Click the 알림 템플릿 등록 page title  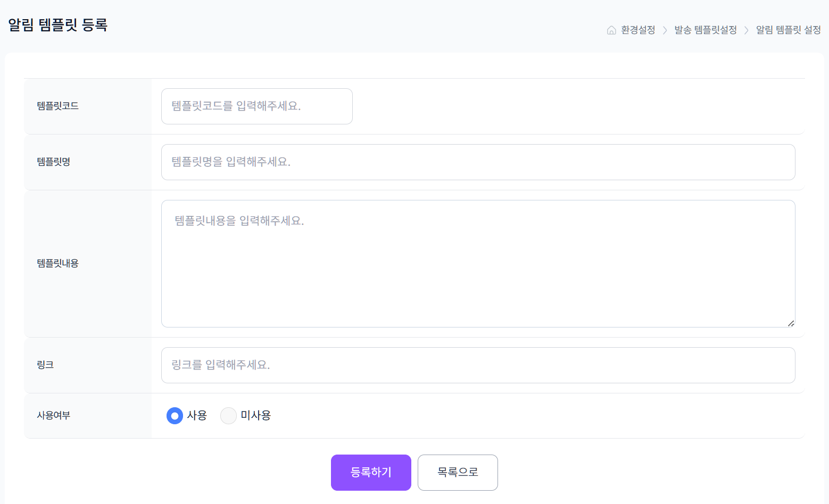pos(57,24)
